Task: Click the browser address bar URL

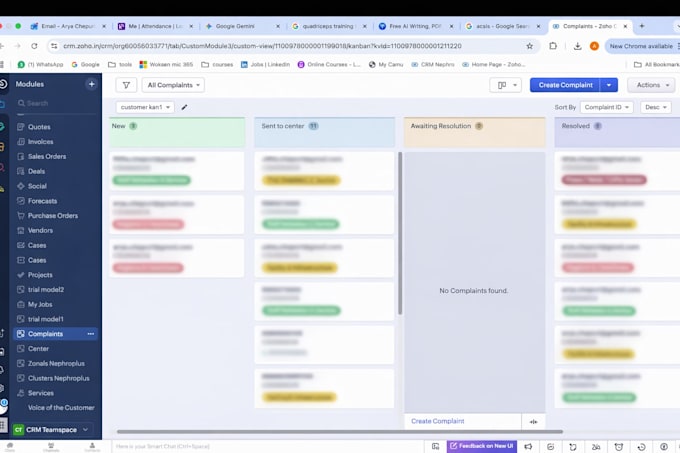Action: tap(262, 46)
